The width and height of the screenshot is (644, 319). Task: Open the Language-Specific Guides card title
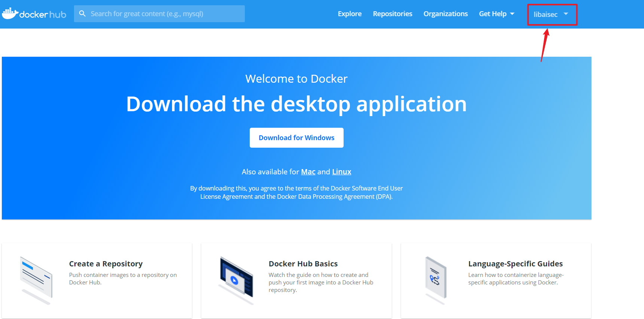pos(515,264)
